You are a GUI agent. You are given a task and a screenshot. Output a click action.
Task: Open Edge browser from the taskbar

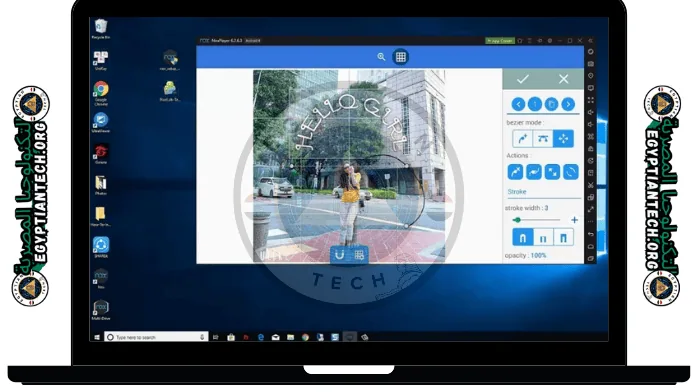pyautogui.click(x=261, y=337)
